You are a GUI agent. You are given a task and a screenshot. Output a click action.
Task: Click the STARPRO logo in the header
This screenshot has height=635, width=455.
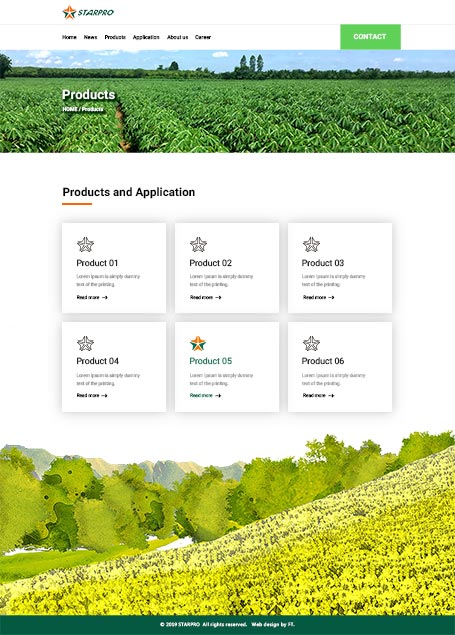point(88,12)
